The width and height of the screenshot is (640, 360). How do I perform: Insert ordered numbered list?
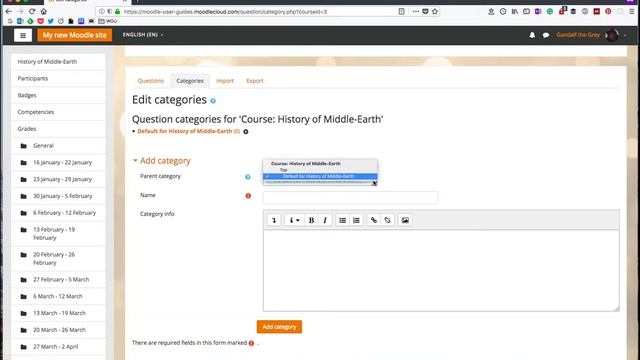(356, 220)
